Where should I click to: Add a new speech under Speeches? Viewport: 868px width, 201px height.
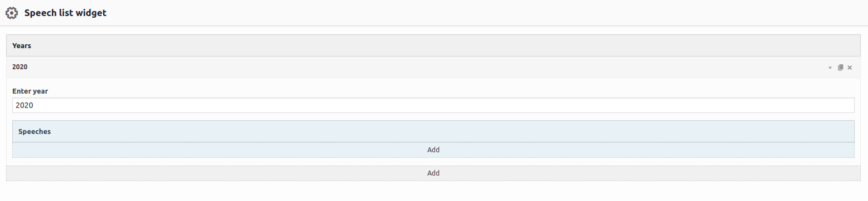[x=433, y=150]
